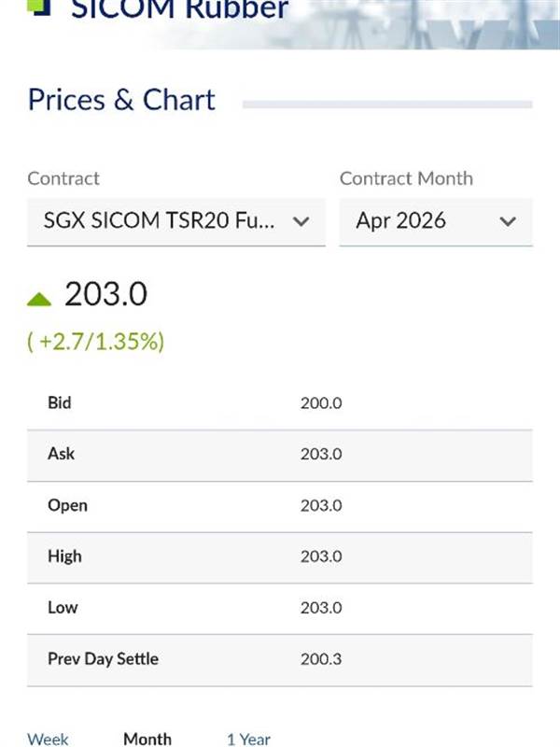Open the Contract dropdown chevron

click(x=301, y=221)
